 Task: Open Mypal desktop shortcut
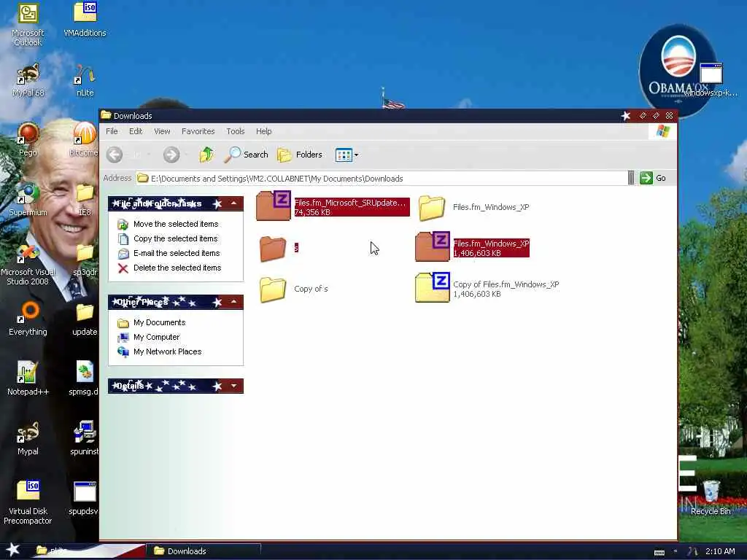pyautogui.click(x=28, y=438)
